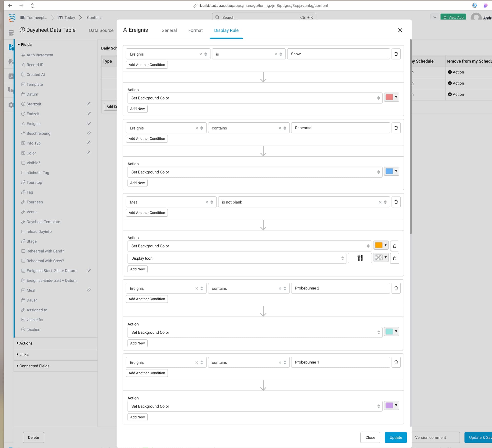Toggle the Color field checkmark
The image size is (492, 448).
89,152
